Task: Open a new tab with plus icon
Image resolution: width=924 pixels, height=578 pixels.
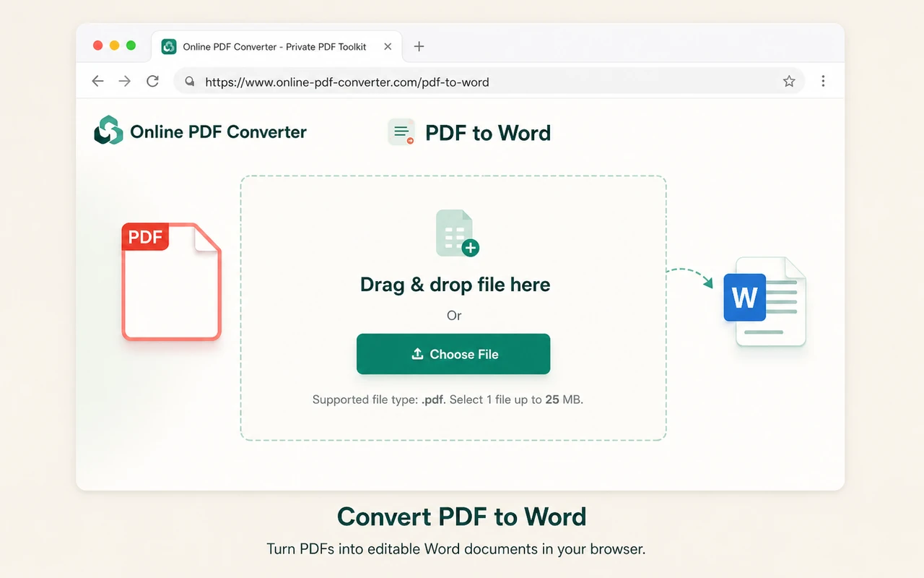Action: click(x=419, y=46)
